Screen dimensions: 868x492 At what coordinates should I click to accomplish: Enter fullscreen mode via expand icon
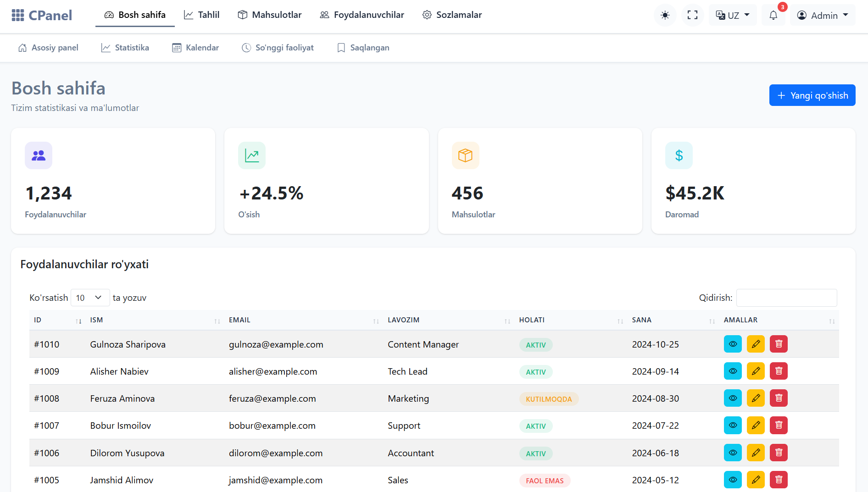692,16
